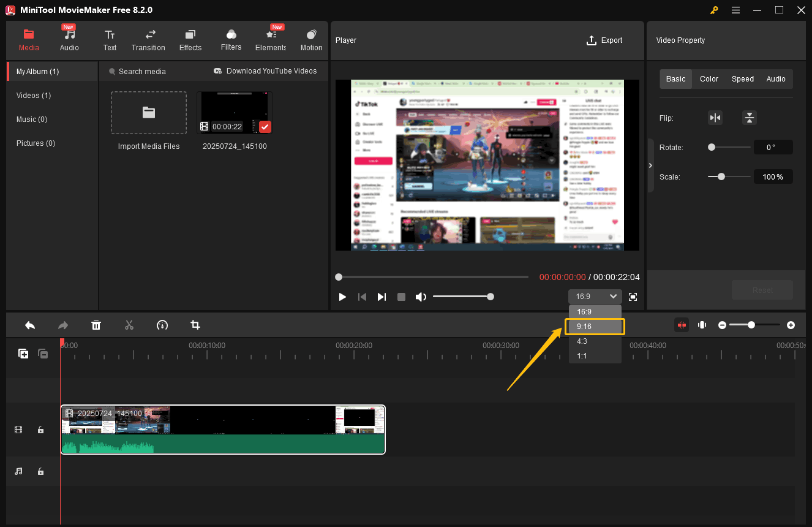The height and width of the screenshot is (527, 812).
Task: Switch to Basic property tab
Action: (676, 79)
